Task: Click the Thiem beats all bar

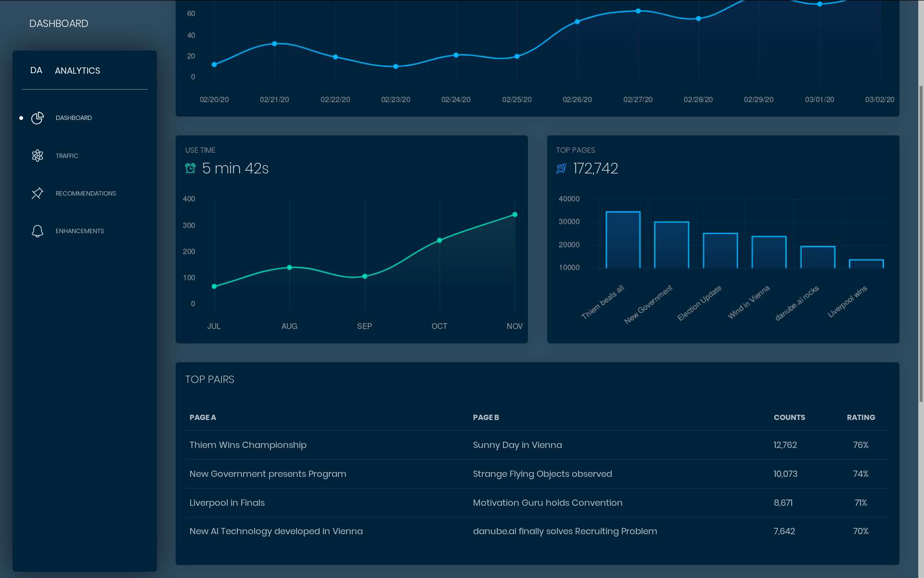Action: point(623,240)
